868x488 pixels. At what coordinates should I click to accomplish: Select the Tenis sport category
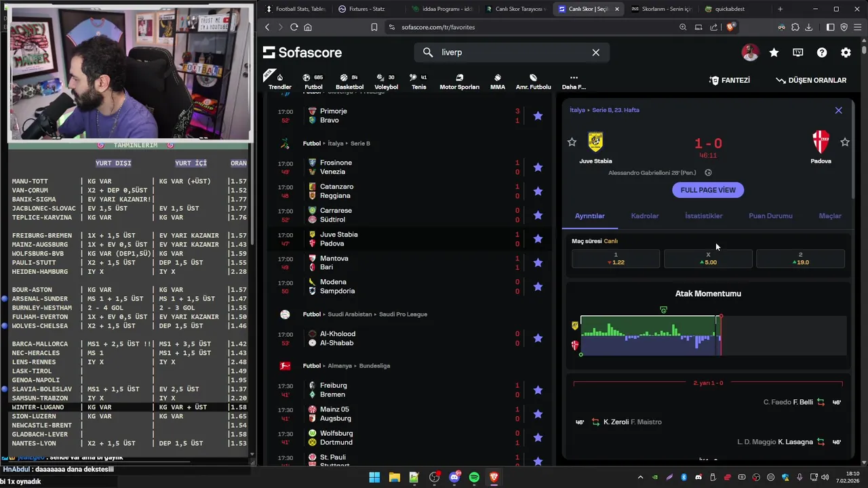pyautogui.click(x=419, y=81)
